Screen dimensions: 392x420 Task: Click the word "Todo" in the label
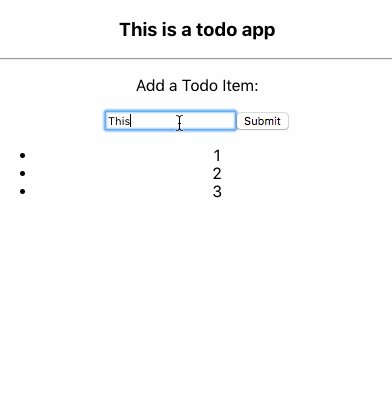[x=200, y=86]
